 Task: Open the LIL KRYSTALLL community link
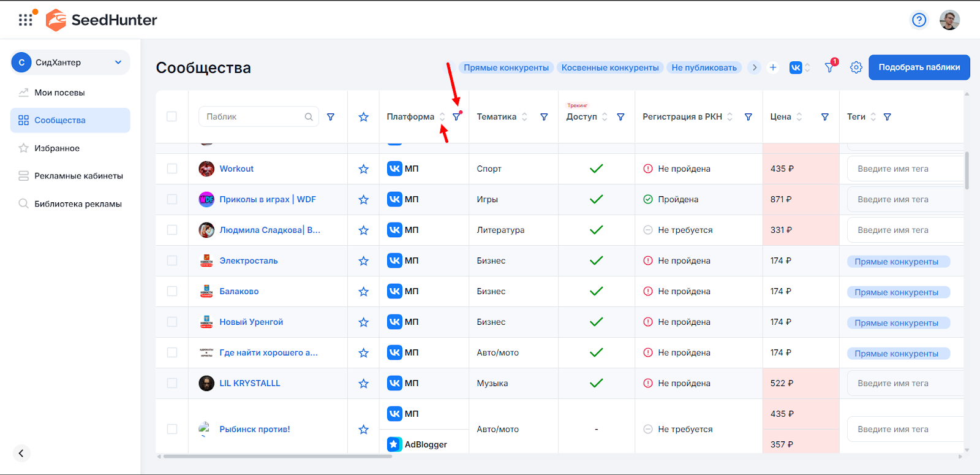point(250,383)
